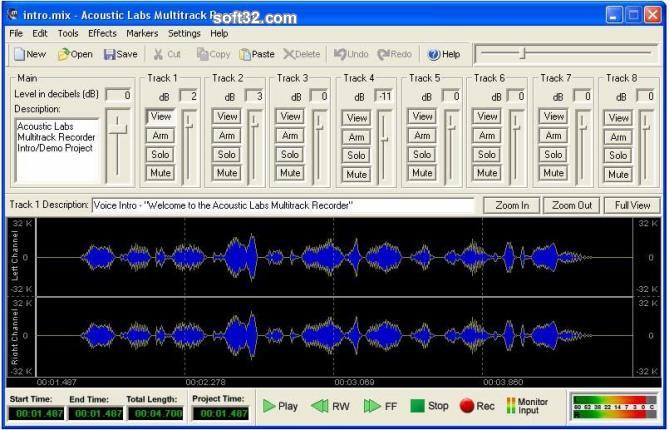
Task: Open the Tools menu
Action: [68, 33]
